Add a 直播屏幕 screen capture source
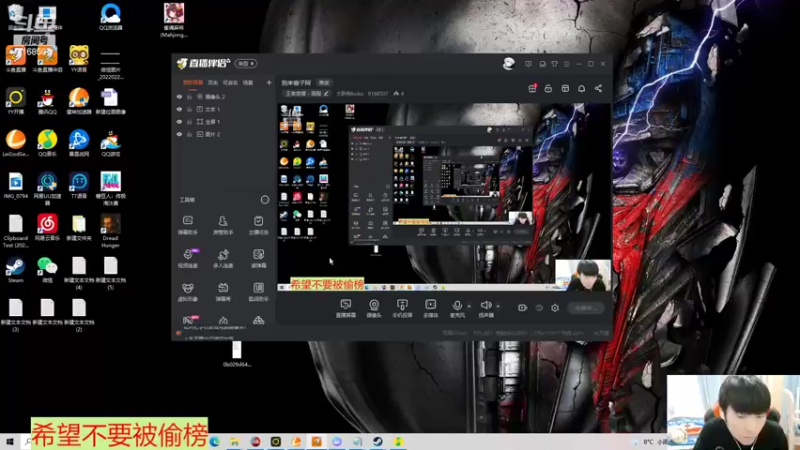 point(346,308)
